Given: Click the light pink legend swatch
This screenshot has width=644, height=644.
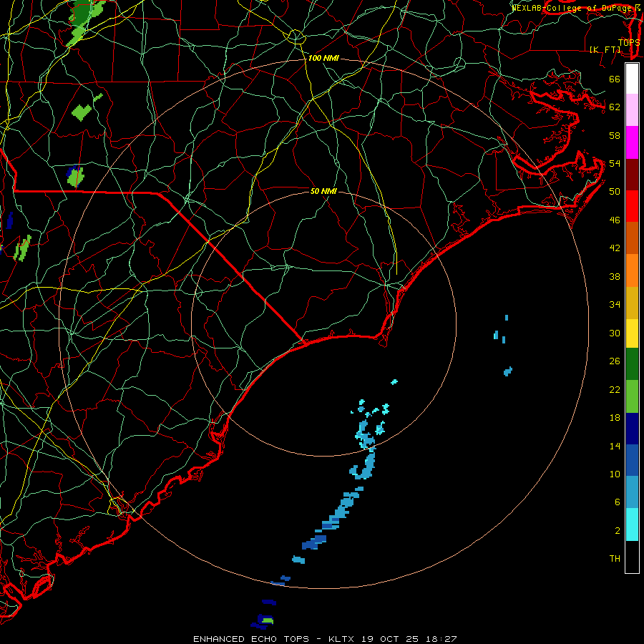Looking at the screenshot, I should tap(632, 109).
